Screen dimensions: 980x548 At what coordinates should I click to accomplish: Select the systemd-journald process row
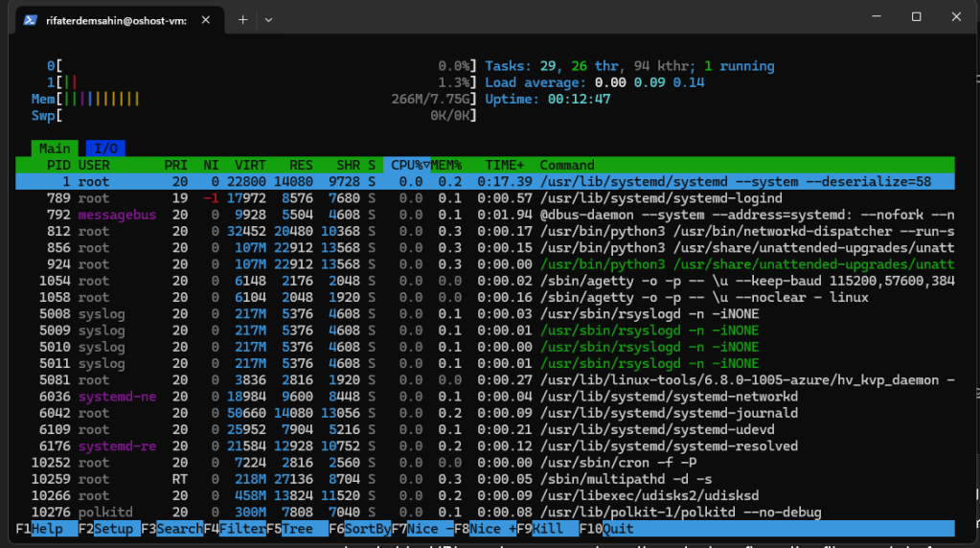(485, 414)
